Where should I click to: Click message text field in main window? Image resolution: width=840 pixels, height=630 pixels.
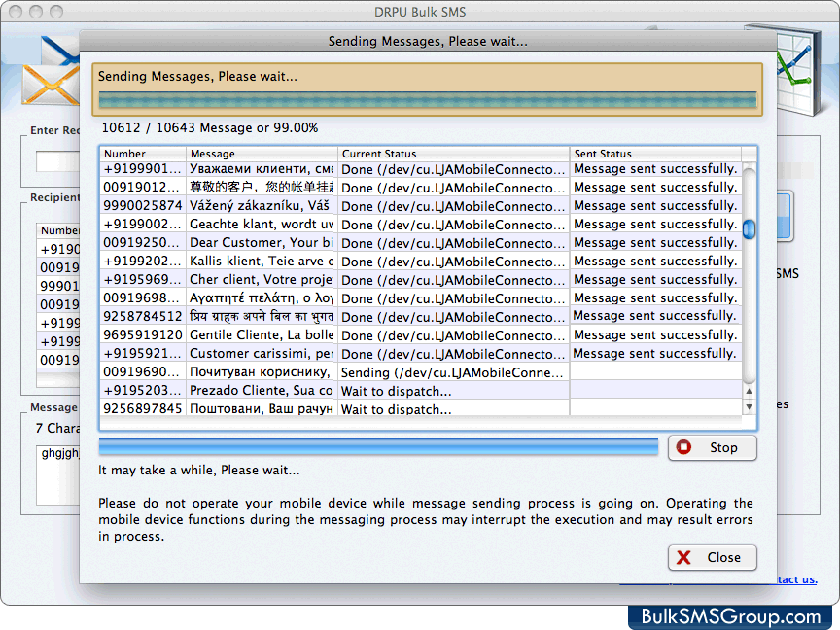[58, 474]
